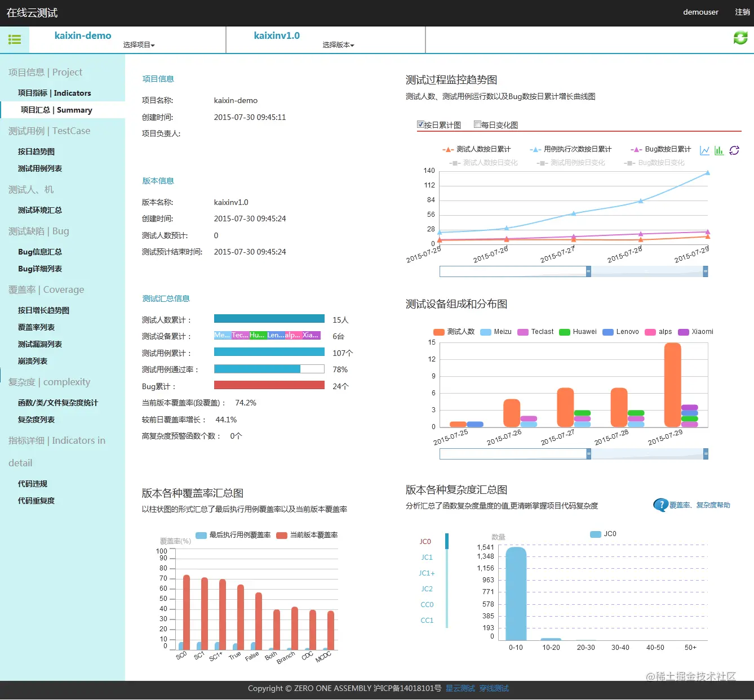Open the 选择版本 dropdown
Screen dimensions: 754x700
tap(339, 45)
